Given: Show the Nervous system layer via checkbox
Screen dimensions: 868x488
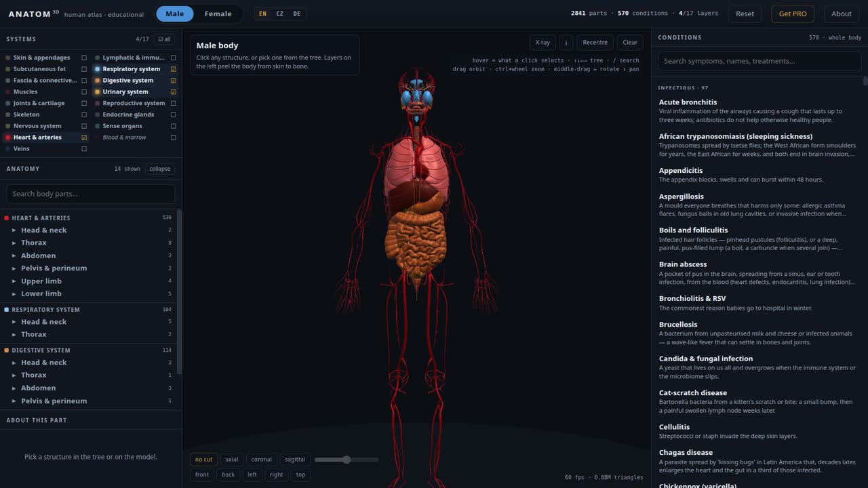Looking at the screenshot, I should (x=84, y=126).
